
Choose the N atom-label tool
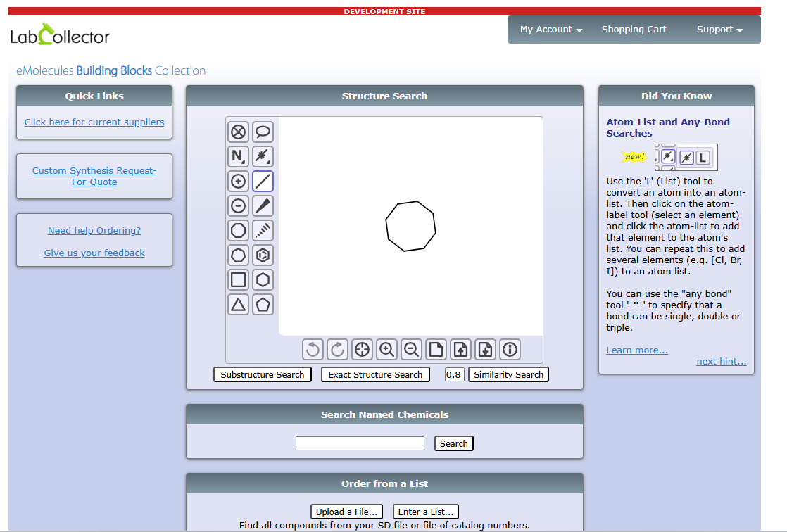(239, 157)
